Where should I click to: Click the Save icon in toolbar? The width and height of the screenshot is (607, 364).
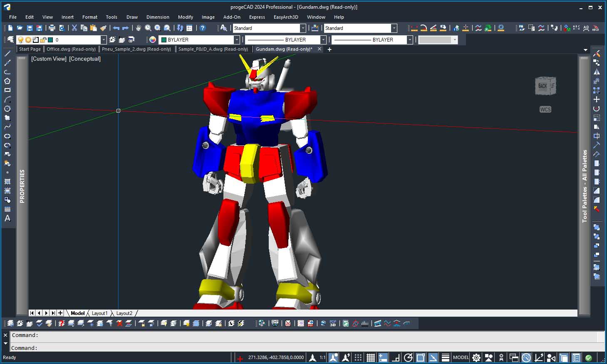click(30, 28)
